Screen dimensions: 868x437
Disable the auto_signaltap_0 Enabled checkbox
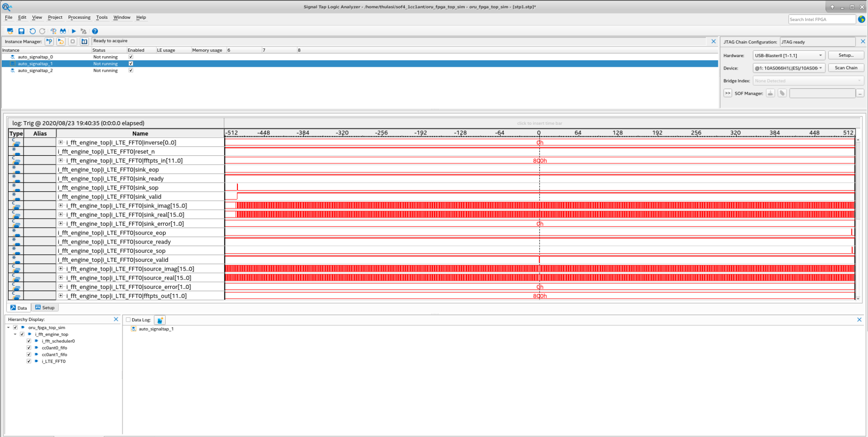tap(131, 57)
